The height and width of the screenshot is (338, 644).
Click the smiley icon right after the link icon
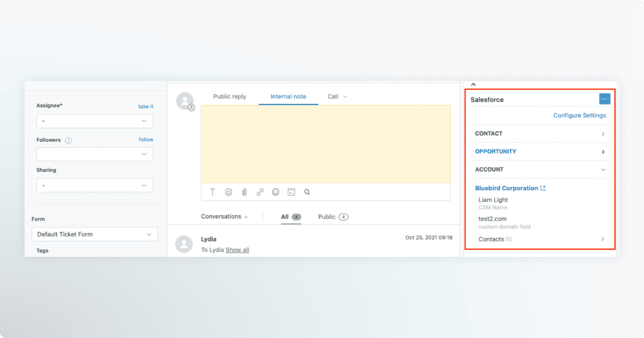(x=275, y=192)
